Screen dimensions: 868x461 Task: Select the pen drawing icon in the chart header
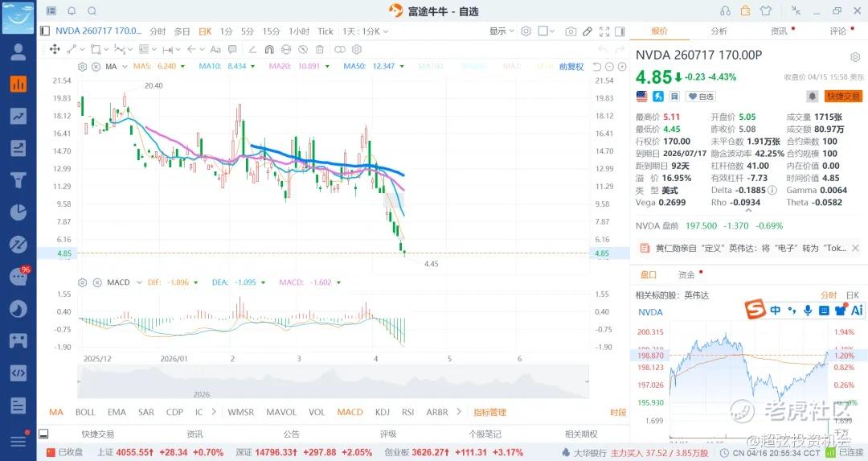click(588, 31)
